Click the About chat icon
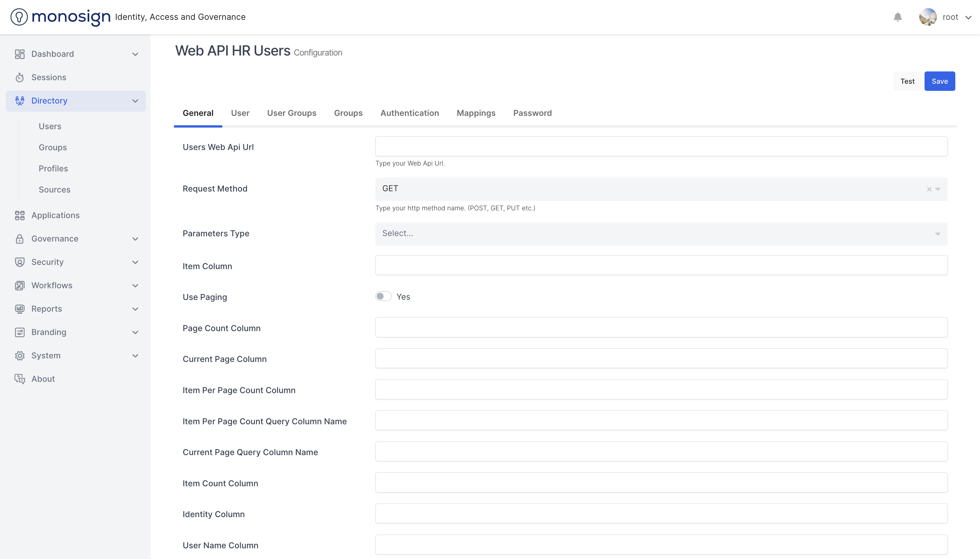 click(19, 379)
